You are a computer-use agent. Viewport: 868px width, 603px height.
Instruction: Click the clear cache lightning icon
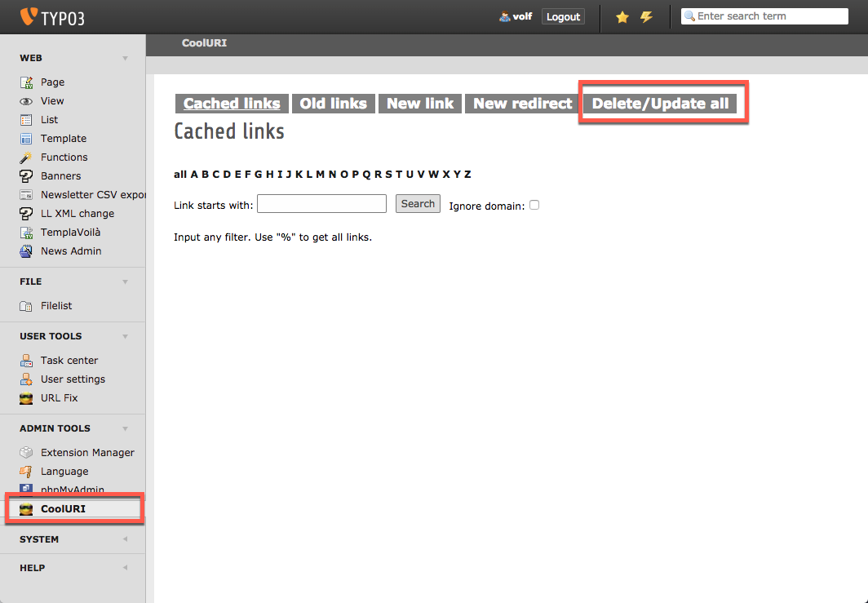pos(646,17)
